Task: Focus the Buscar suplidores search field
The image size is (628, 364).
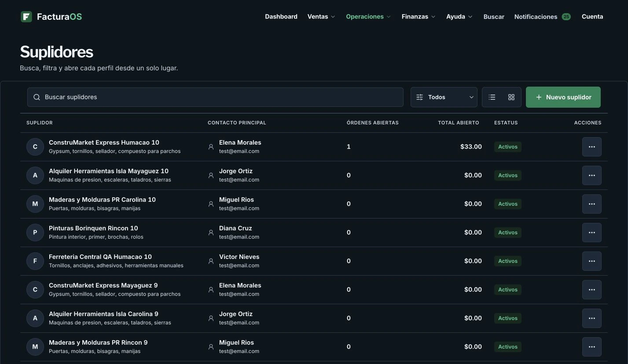Action: coord(215,97)
